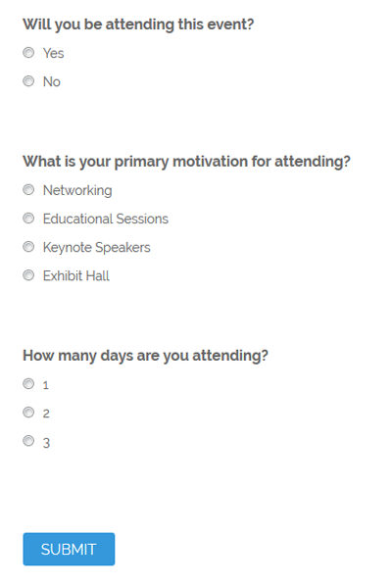Click the 'Exhibit Hall' label text
Image resolution: width=392 pixels, height=586 pixels.
tap(75, 275)
